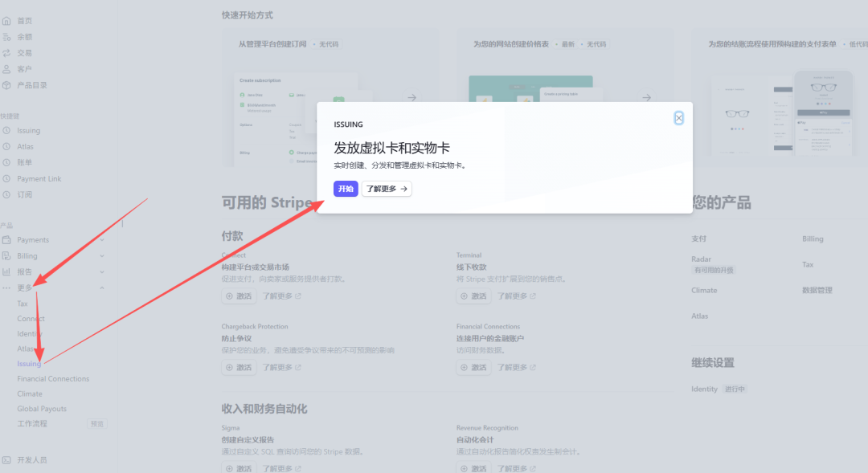
Task: Click the 余额 balance icon
Action: coord(6,37)
